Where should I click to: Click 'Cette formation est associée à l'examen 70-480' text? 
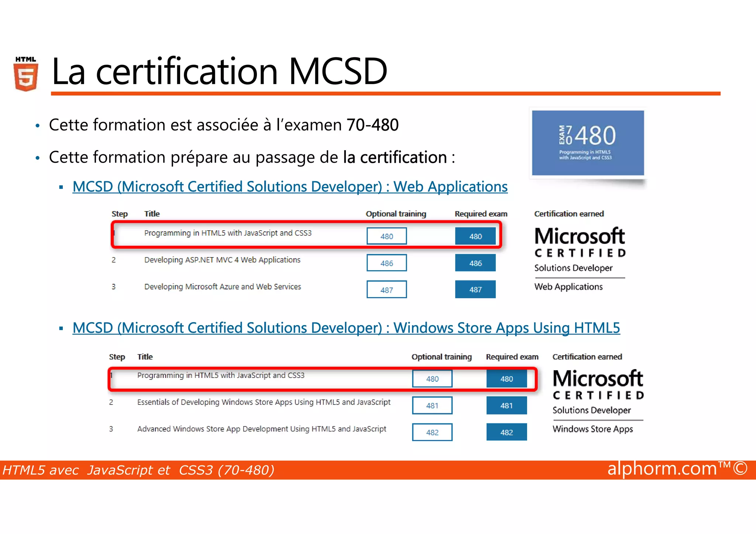(x=224, y=125)
